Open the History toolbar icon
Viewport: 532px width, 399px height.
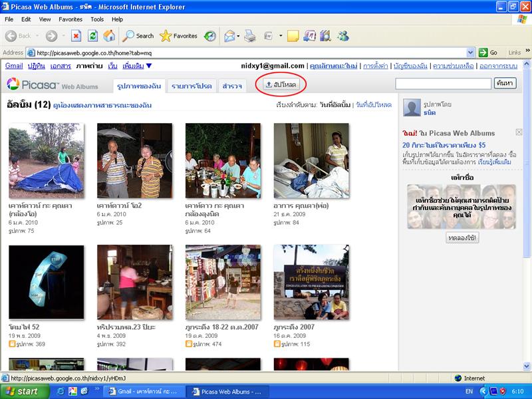point(209,36)
